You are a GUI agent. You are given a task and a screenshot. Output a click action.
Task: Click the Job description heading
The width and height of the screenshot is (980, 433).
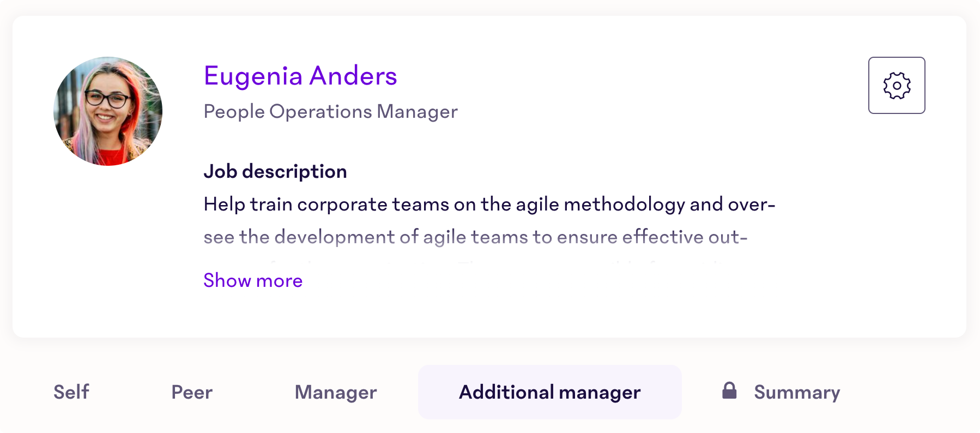(275, 171)
